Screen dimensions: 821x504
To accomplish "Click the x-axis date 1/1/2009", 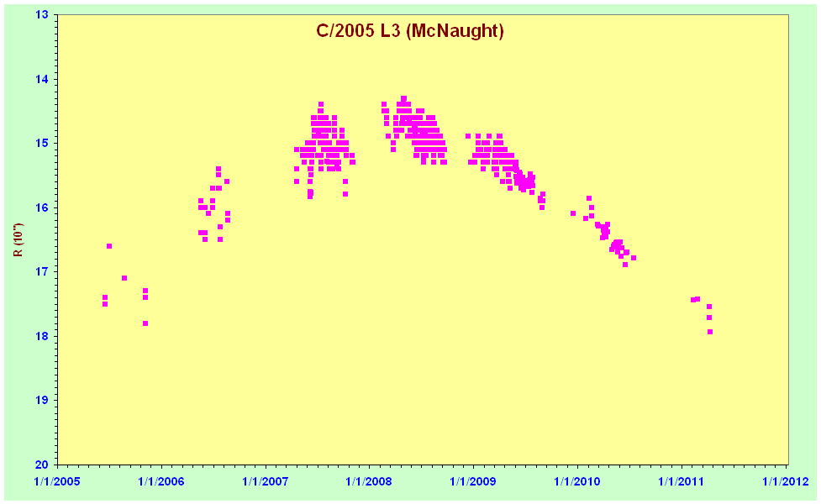I will (x=473, y=481).
